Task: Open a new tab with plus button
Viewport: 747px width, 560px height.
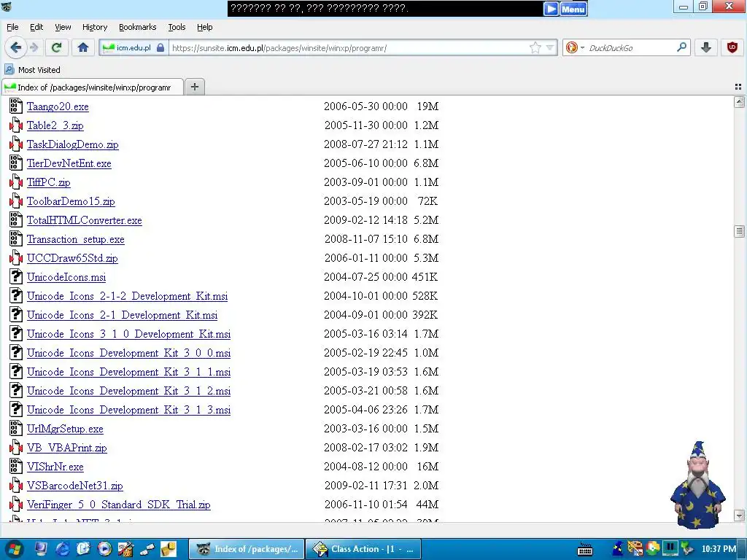Action: coord(194,87)
